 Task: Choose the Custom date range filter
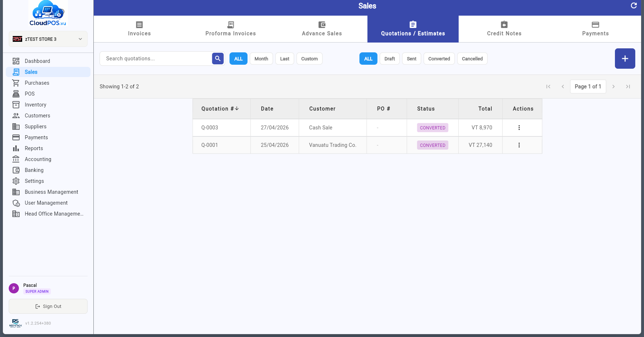(x=309, y=59)
